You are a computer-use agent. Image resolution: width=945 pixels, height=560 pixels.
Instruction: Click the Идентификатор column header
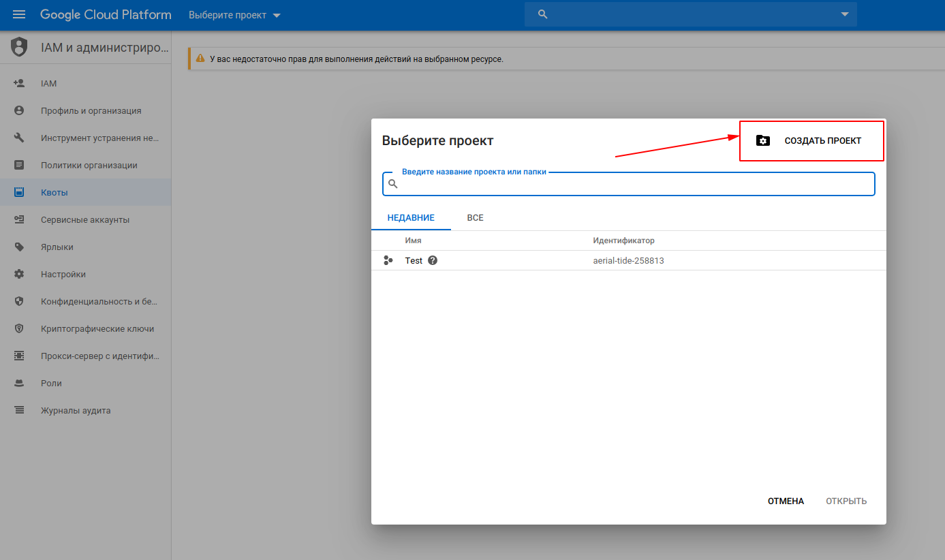click(x=623, y=240)
